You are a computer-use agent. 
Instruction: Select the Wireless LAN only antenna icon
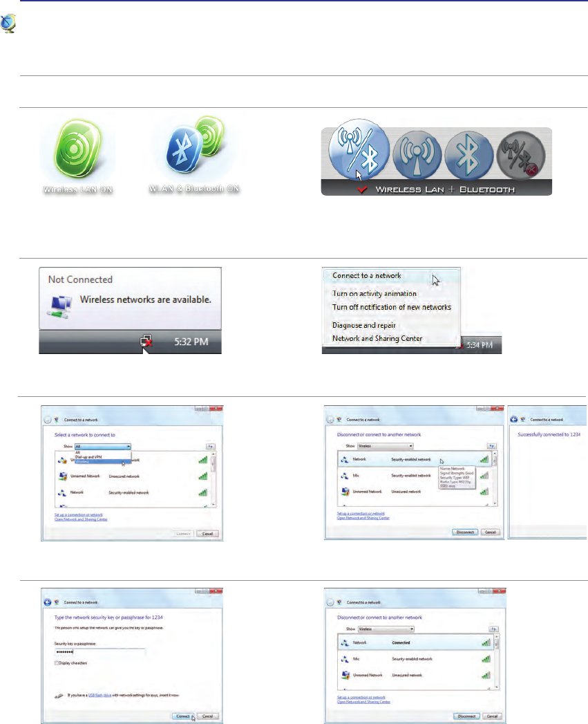tap(417, 155)
